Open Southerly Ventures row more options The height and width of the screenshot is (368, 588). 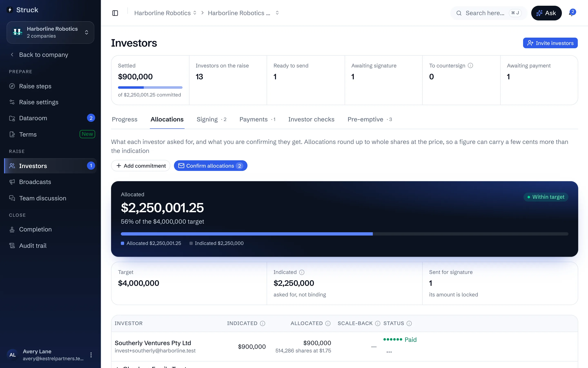(389, 352)
